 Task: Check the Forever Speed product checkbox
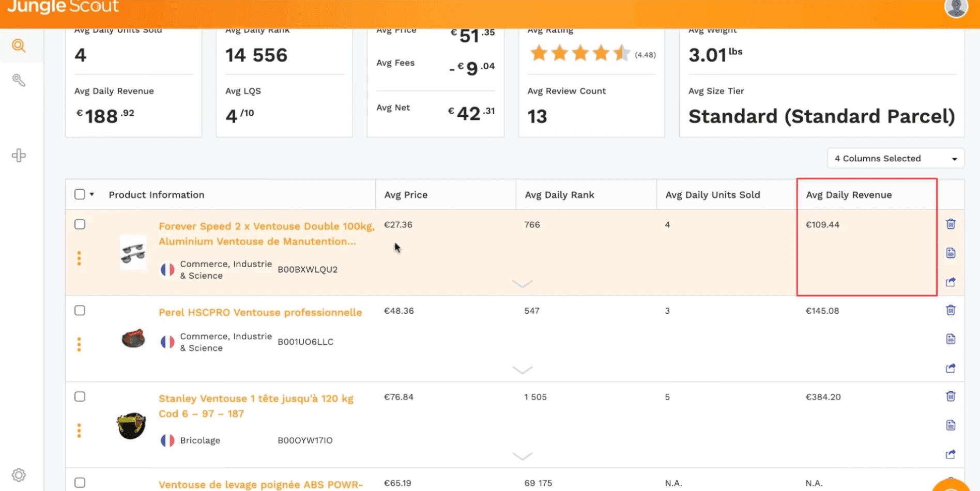tap(80, 224)
